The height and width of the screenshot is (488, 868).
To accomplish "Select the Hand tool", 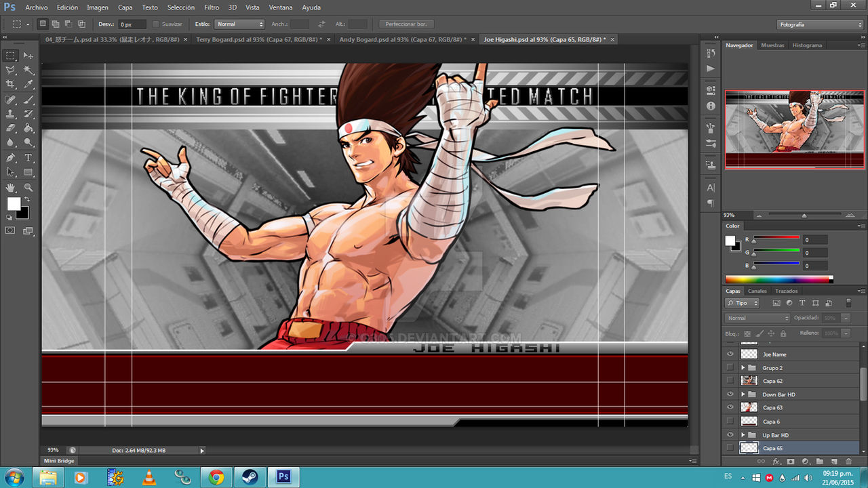I will (x=10, y=187).
